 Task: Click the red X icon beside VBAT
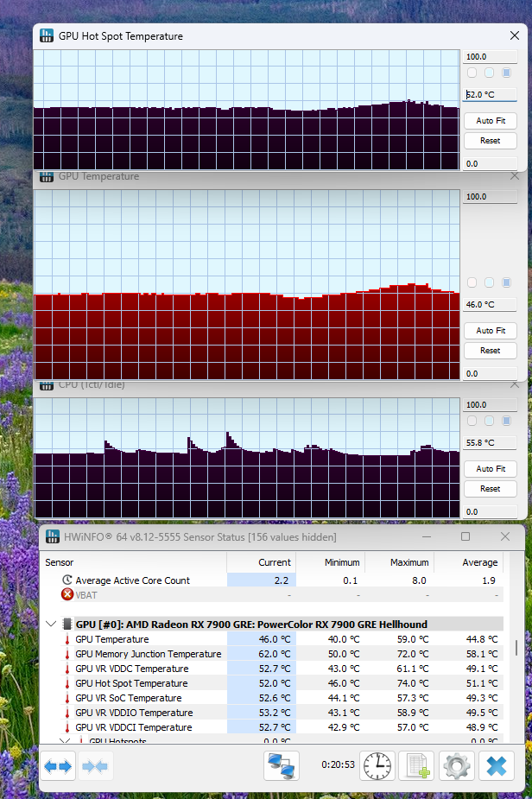(x=67, y=594)
